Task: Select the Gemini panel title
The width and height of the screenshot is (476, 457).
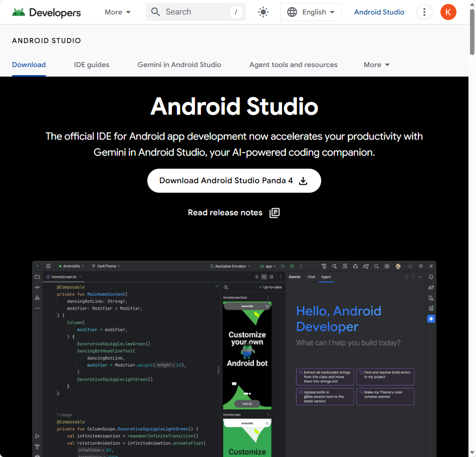Action: coord(295,277)
